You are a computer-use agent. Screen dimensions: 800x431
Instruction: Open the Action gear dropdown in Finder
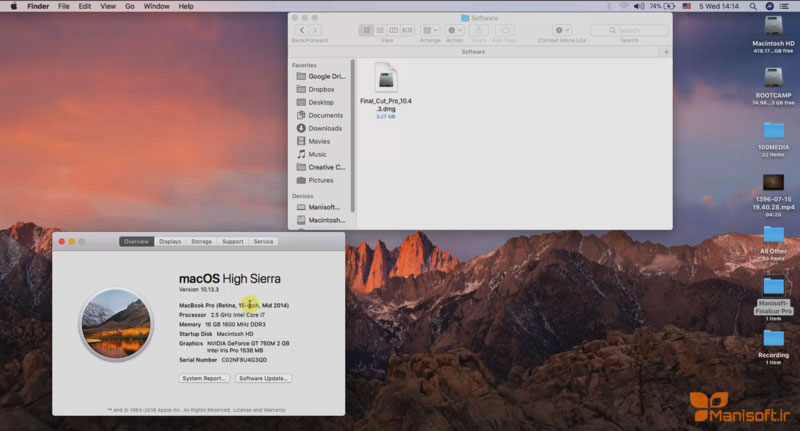(454, 30)
